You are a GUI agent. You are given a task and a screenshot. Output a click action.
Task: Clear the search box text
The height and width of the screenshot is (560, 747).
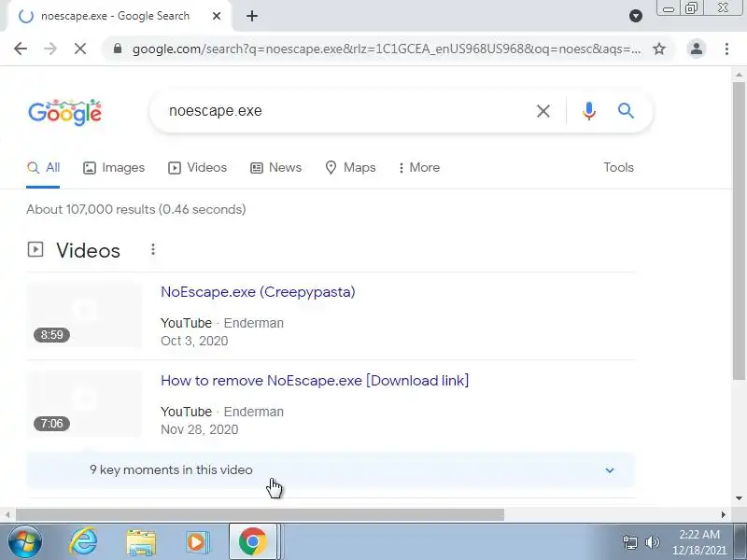point(543,111)
